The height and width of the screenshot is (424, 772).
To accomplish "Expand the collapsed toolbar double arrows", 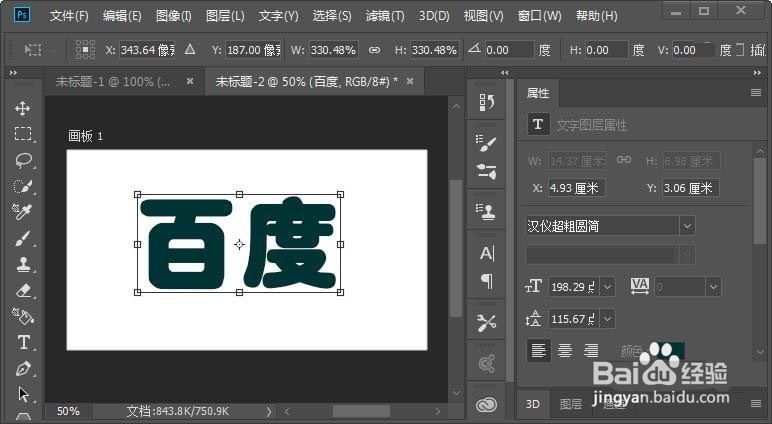I will pyautogui.click(x=13, y=72).
